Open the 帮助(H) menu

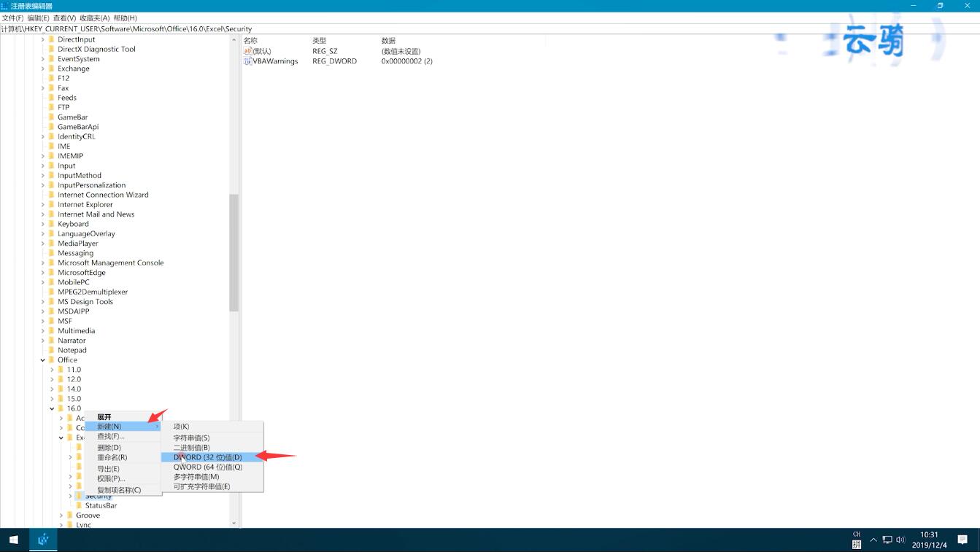[125, 18]
